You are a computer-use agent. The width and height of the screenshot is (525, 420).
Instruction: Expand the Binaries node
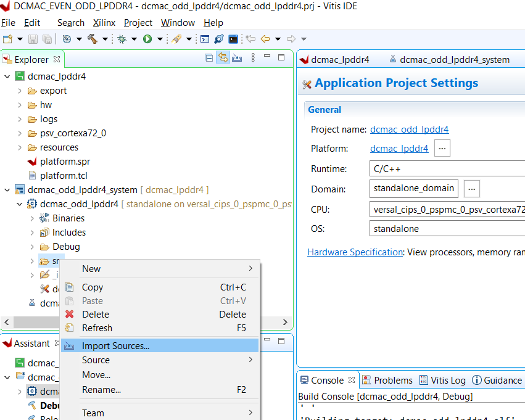[x=32, y=218]
